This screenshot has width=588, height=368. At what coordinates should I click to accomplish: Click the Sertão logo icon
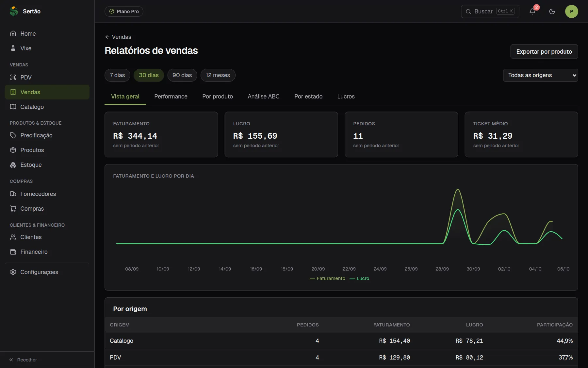(14, 11)
